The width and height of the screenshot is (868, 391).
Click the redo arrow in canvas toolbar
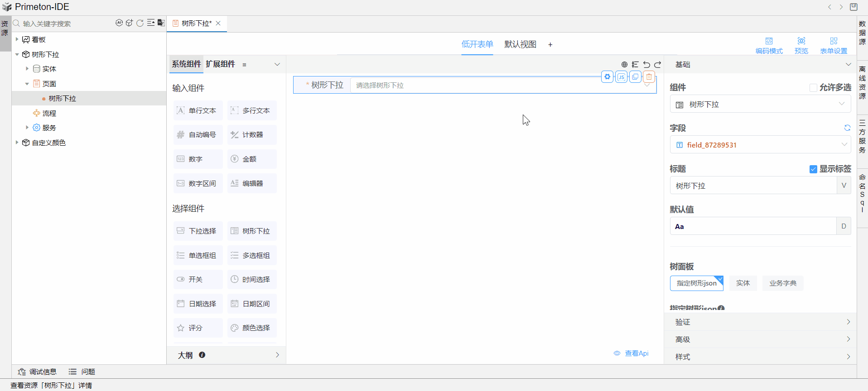click(x=658, y=65)
